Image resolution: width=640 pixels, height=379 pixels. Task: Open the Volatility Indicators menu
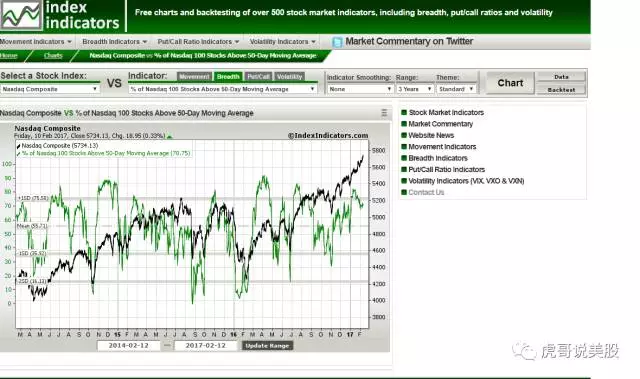click(x=282, y=42)
